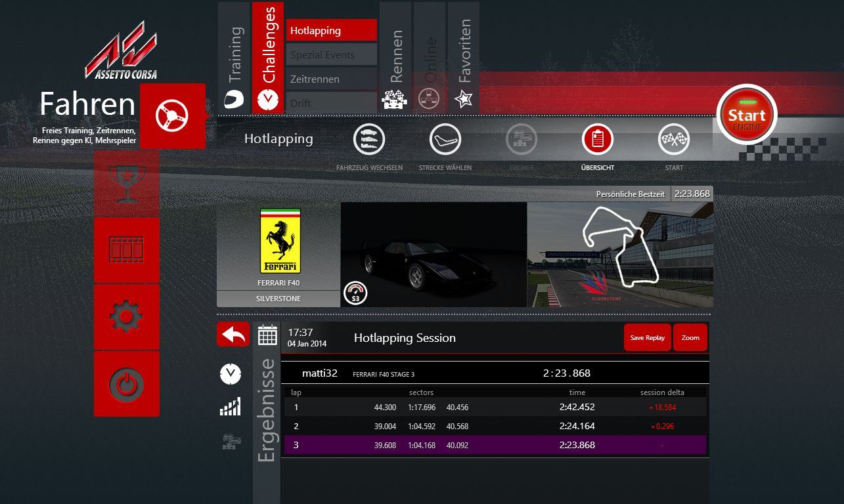
Task: Select the Drift menu entry
Action: [332, 103]
